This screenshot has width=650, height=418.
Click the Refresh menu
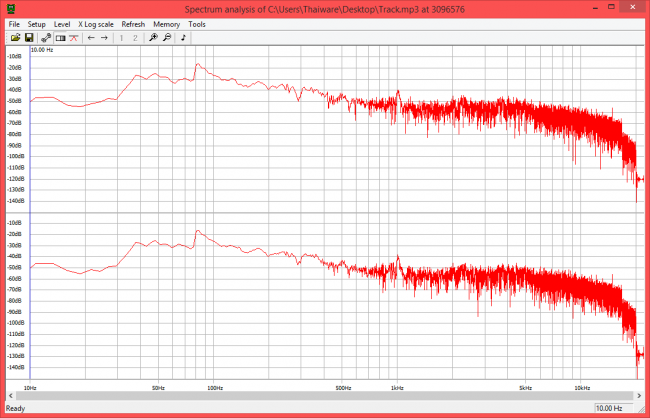click(x=133, y=24)
